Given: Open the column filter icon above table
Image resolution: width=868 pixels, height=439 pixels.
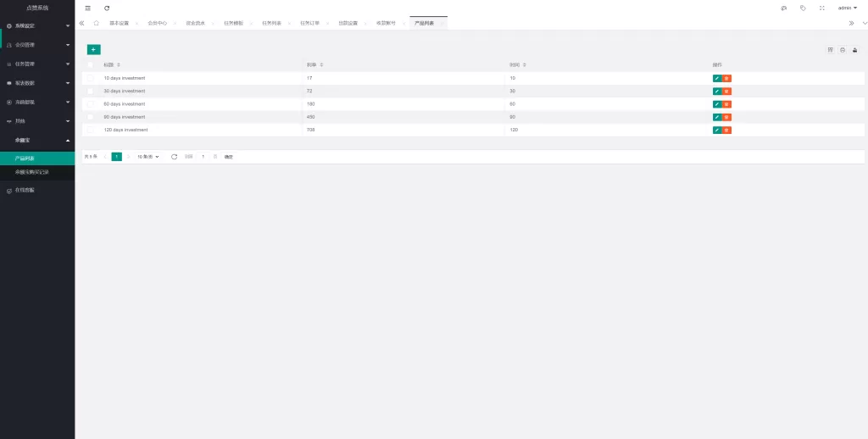Looking at the screenshot, I should (x=830, y=50).
